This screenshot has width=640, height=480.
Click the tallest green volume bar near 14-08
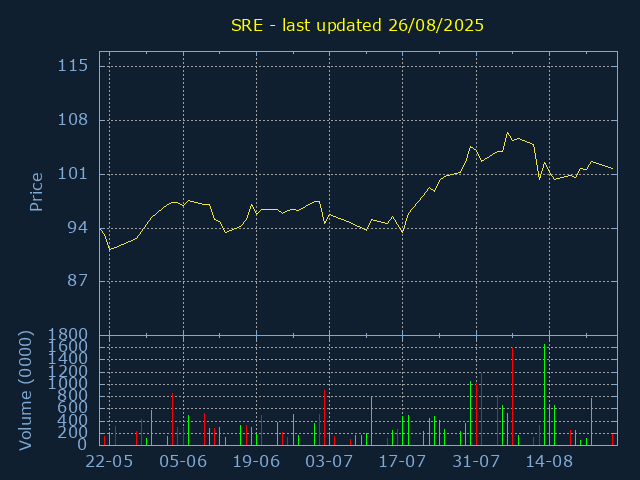(x=544, y=395)
